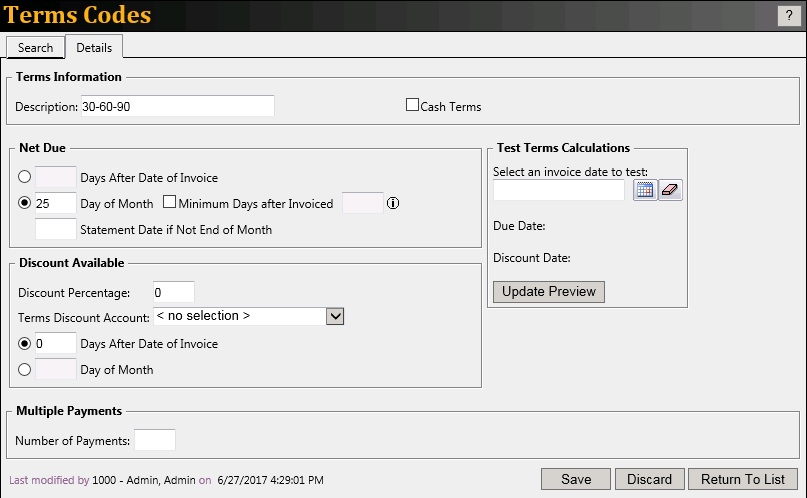Return To List of terms codes
Viewport: 807px width, 498px height.
click(x=743, y=479)
